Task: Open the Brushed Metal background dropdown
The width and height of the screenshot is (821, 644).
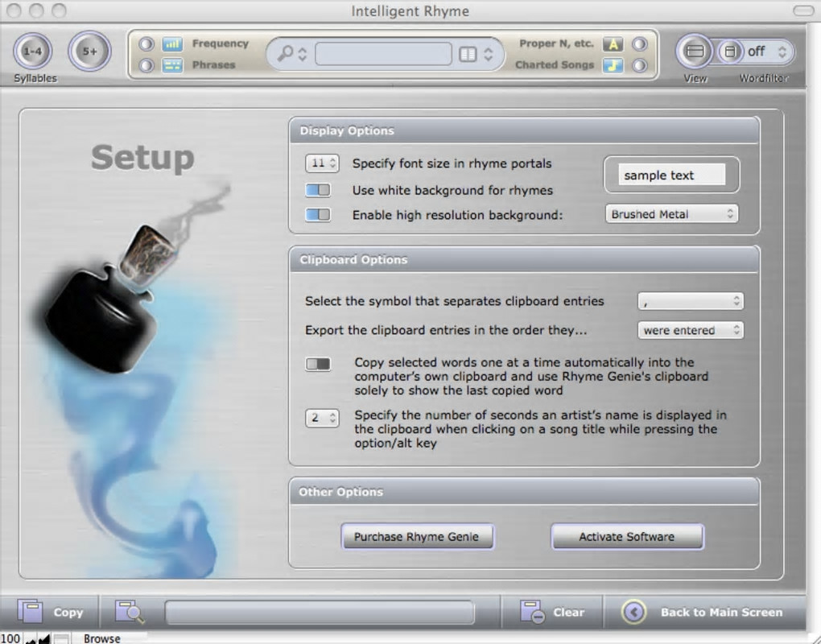Action: coord(672,214)
